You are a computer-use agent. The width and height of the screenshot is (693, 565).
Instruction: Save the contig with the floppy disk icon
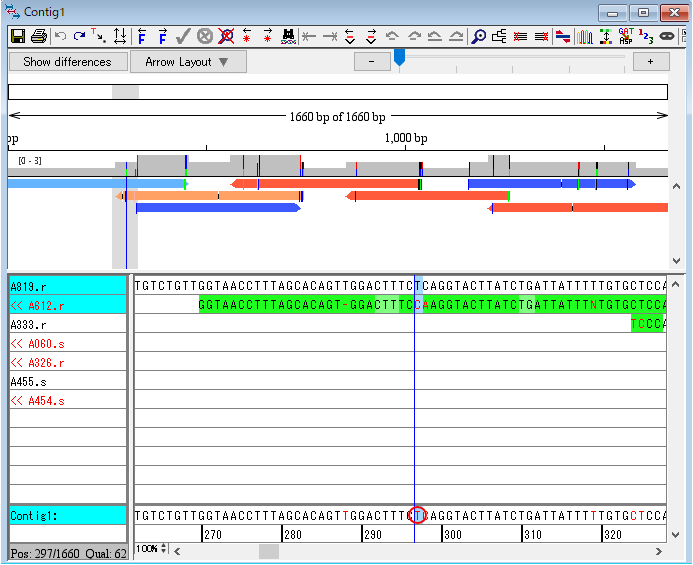[x=18, y=36]
